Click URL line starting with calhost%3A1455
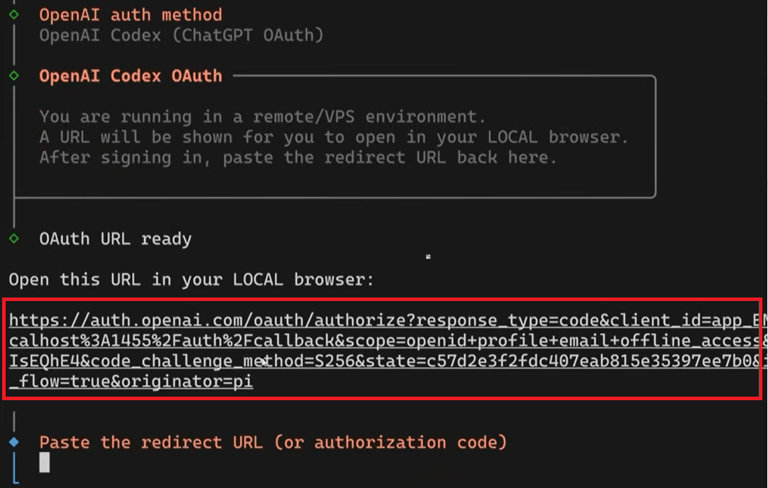 click(380, 340)
